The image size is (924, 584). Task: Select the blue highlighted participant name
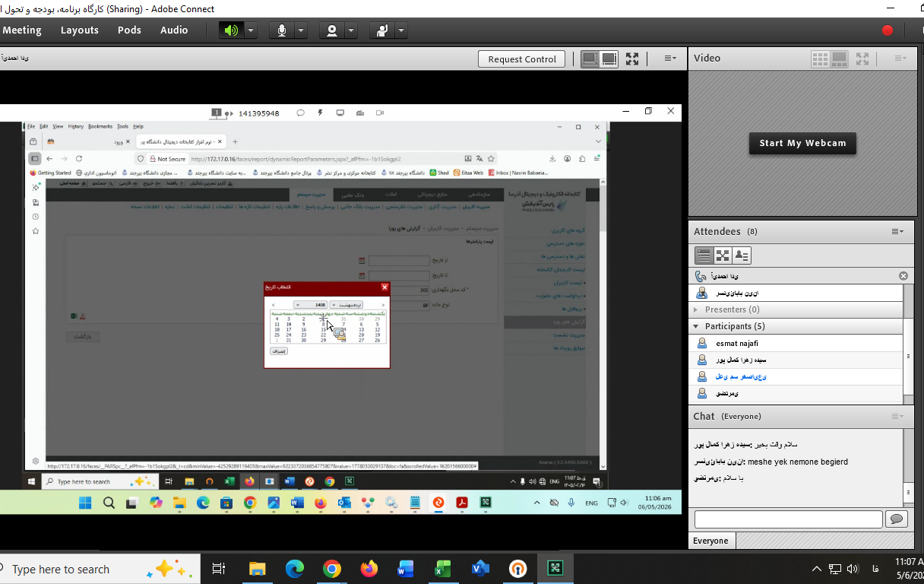[742, 377]
